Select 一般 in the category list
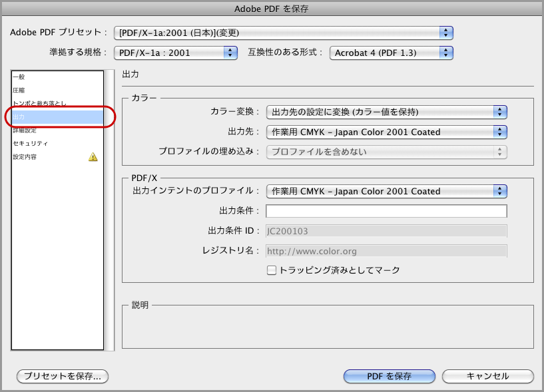This screenshot has width=544, height=392. pos(57,77)
